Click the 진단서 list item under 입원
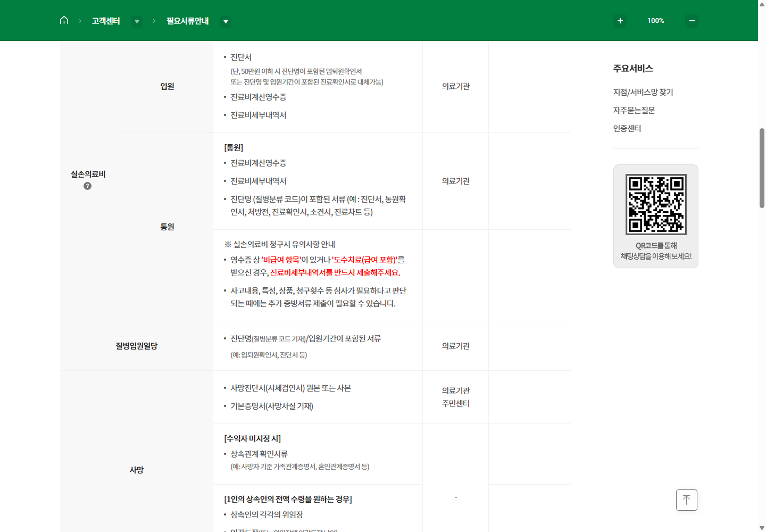Viewport: 766px width, 532px height. coord(241,57)
